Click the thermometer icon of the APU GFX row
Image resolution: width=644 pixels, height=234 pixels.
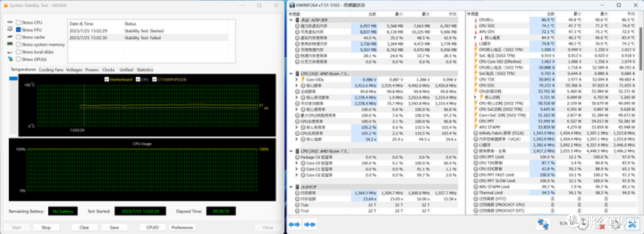(476, 32)
